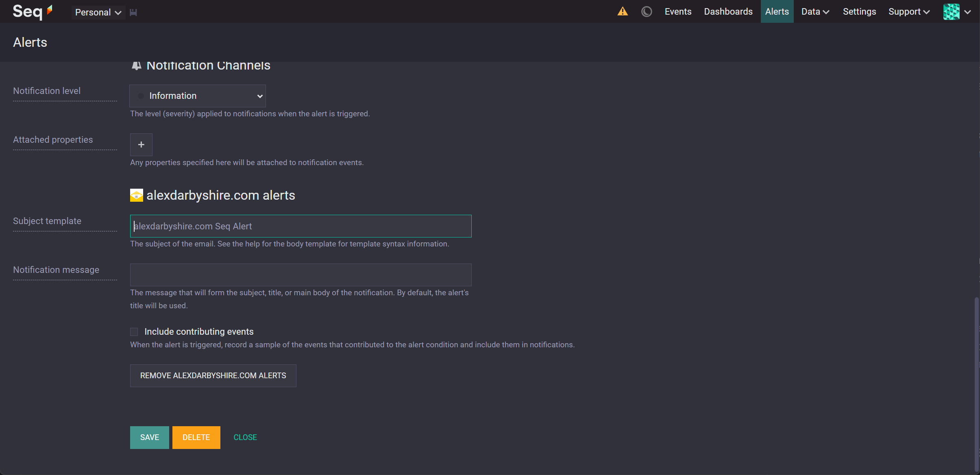Viewport: 980px width, 475px height.
Task: Select the Alerts tab in navigation
Action: pyautogui.click(x=777, y=11)
